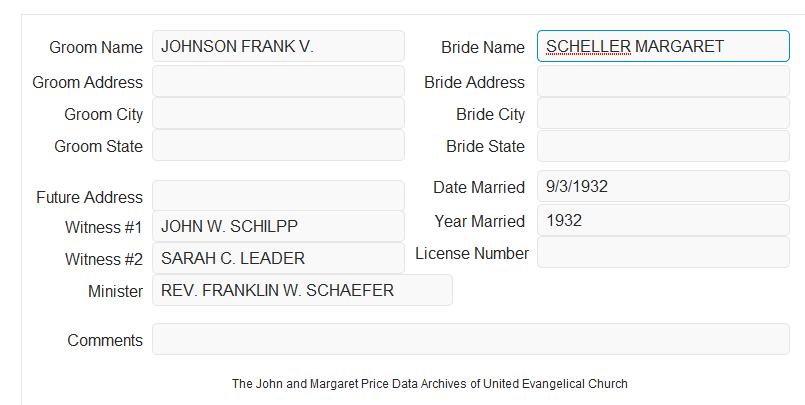Select the Groom City input box

pos(278,113)
